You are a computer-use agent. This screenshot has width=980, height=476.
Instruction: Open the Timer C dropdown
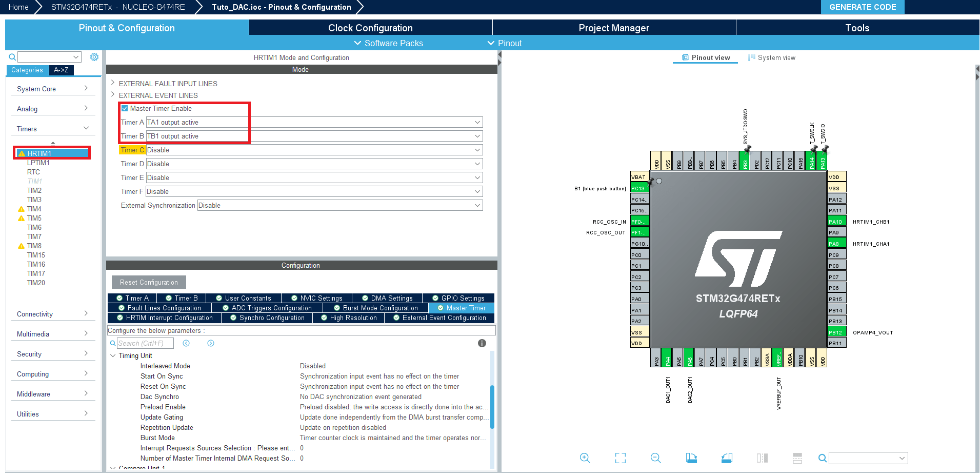tap(314, 150)
